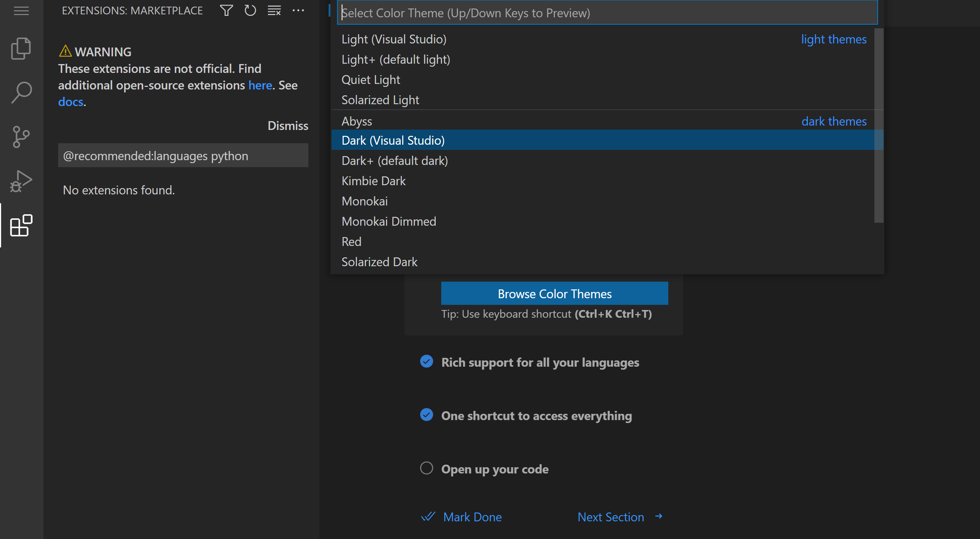Viewport: 980px width, 539px height.
Task: Choose Solarized Light theme option
Action: point(380,100)
